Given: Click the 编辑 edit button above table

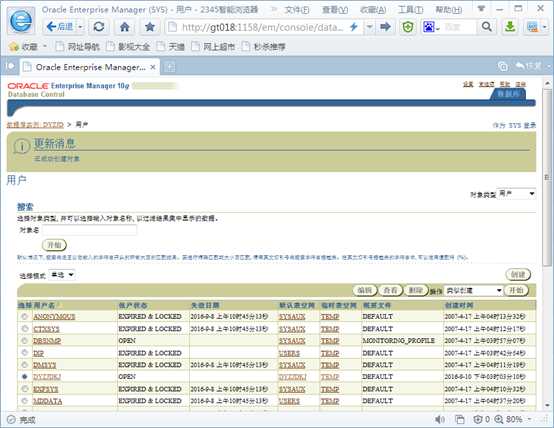Looking at the screenshot, I should coord(365,291).
